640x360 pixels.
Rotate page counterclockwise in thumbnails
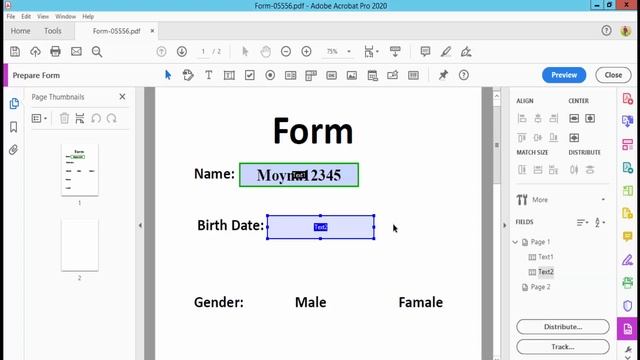(96, 118)
